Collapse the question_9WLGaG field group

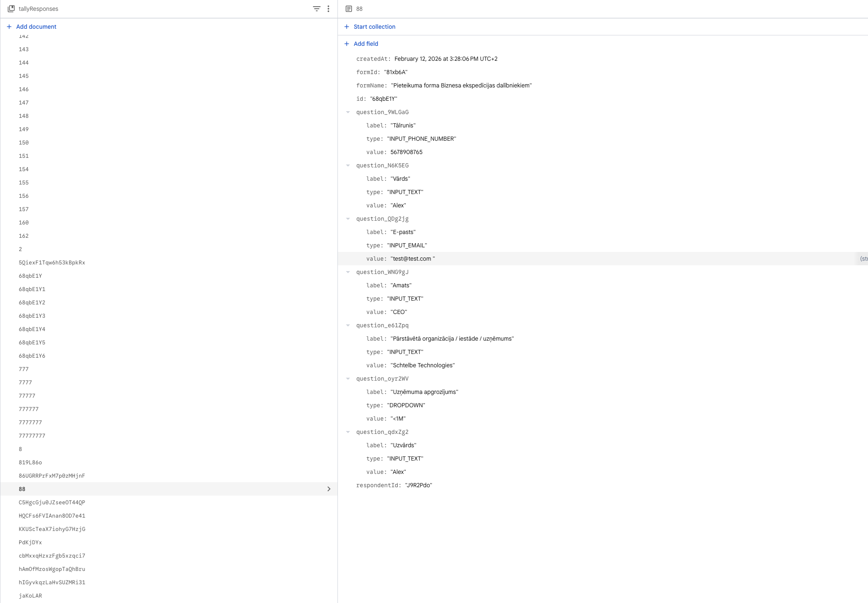348,112
